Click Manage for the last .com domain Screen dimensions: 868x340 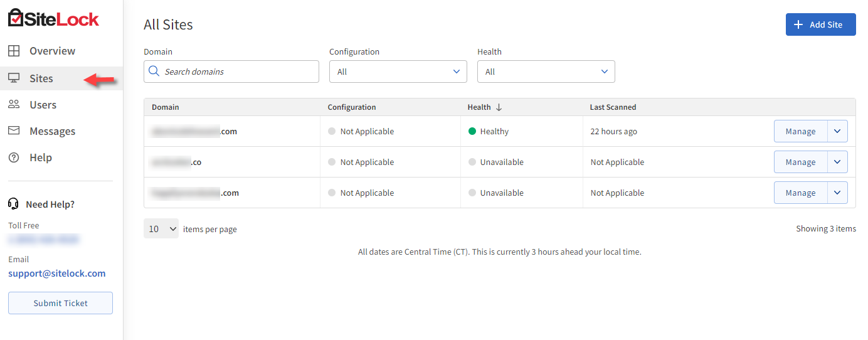pyautogui.click(x=800, y=193)
